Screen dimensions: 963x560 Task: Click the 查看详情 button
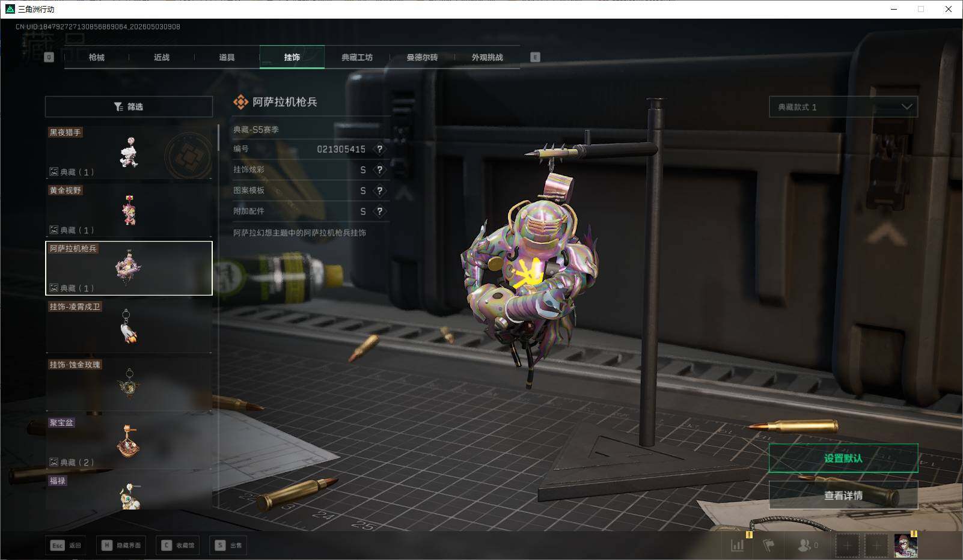point(843,496)
